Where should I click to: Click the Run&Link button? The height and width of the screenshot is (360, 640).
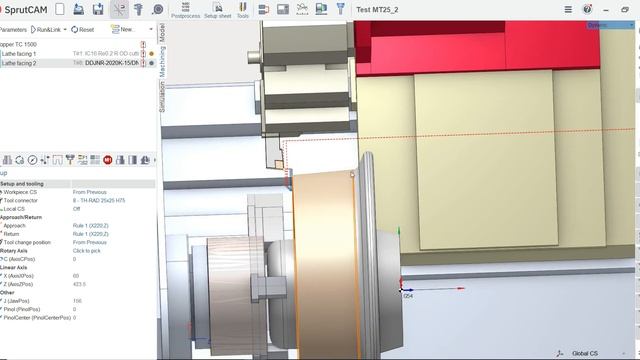pos(45,29)
